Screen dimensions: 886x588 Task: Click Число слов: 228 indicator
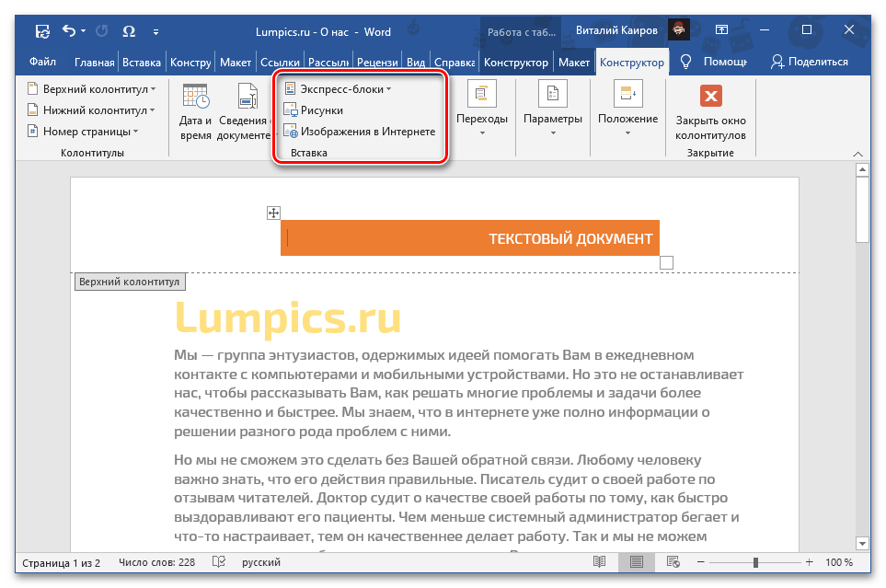(x=156, y=562)
